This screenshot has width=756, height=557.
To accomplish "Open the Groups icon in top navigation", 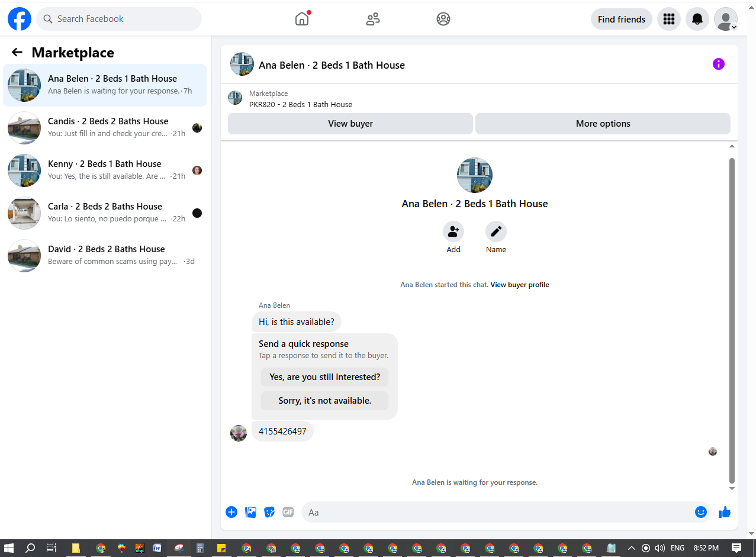I will (x=443, y=19).
